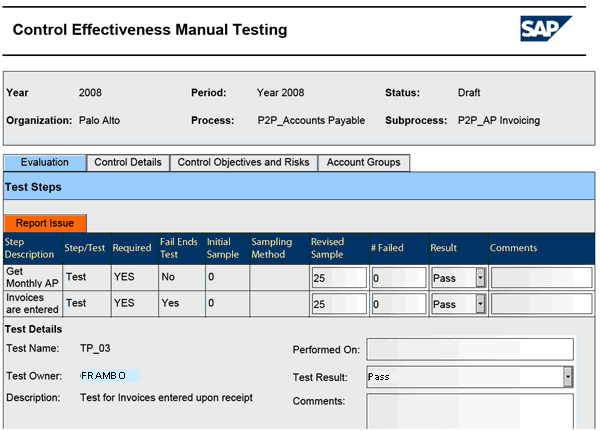Viewport: 600px width, 431px height.
Task: Edit Revised Sample for Invoices are entered
Action: [337, 303]
